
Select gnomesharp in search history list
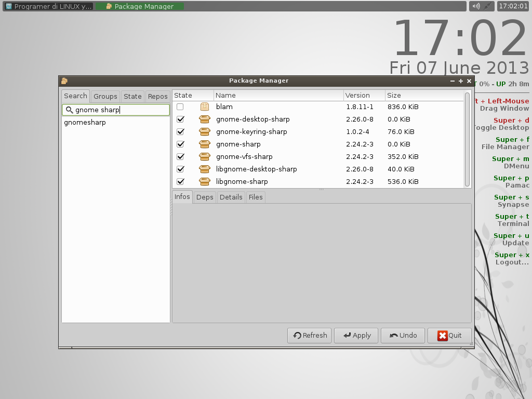click(x=85, y=123)
